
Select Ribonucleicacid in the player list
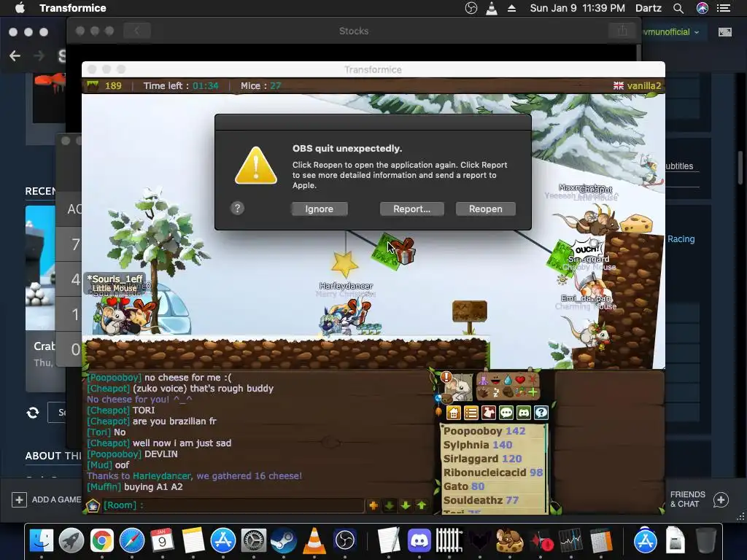493,472
